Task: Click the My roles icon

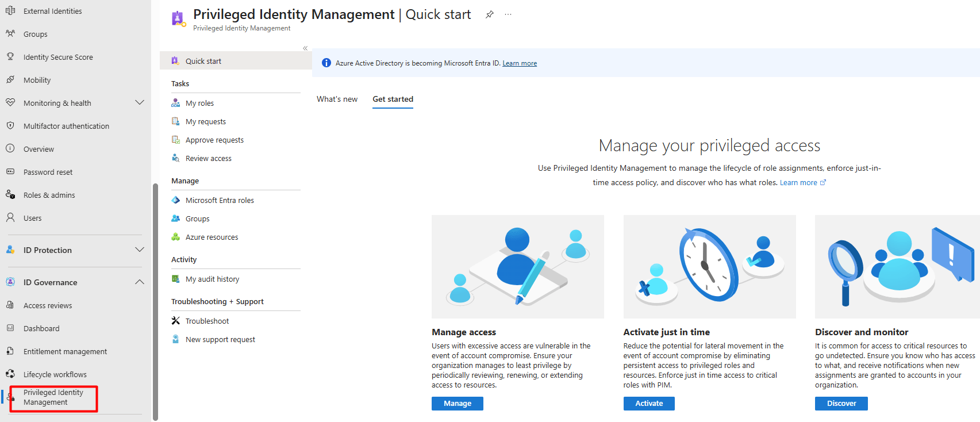Action: pyautogui.click(x=176, y=103)
